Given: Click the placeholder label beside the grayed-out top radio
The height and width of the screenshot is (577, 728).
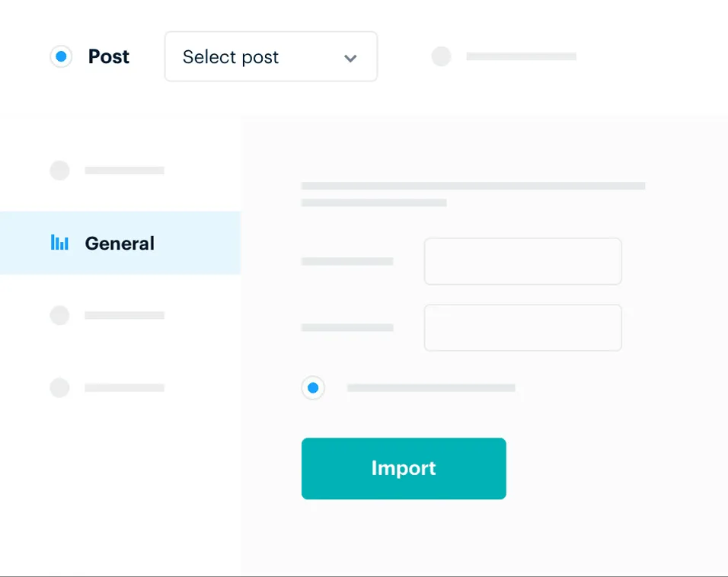Looking at the screenshot, I should point(522,56).
